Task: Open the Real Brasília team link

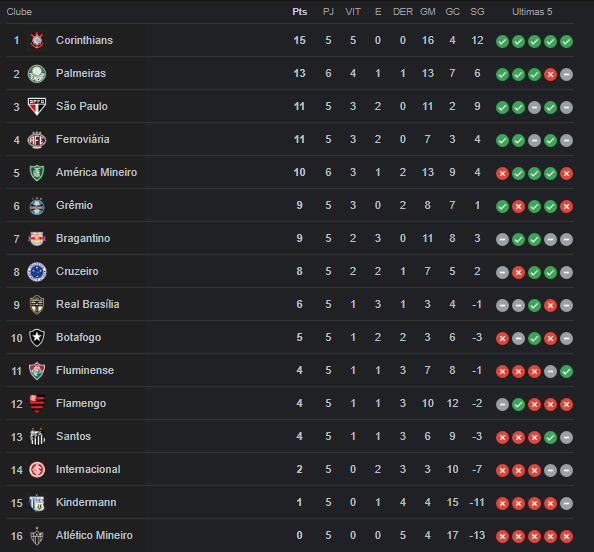Action: [88, 304]
